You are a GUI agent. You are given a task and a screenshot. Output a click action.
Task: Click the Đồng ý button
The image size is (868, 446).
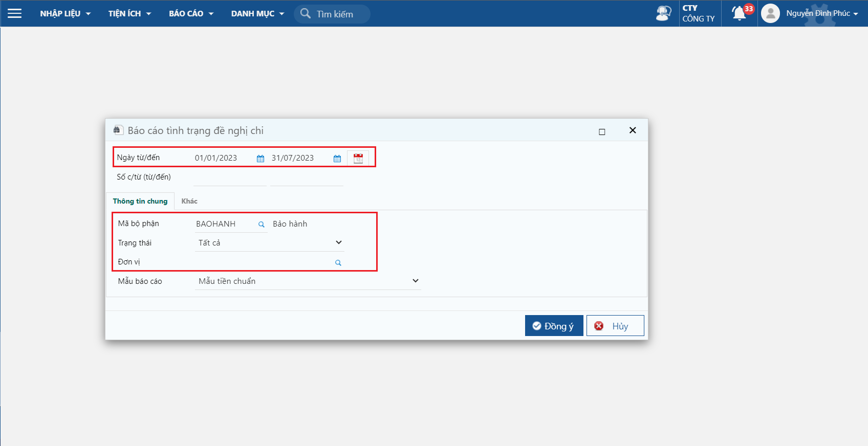click(554, 326)
